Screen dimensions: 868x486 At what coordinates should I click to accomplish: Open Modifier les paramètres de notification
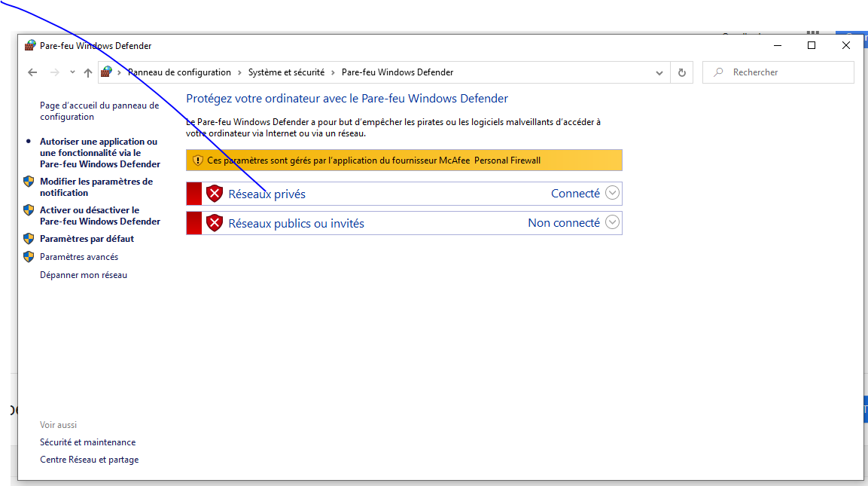(96, 187)
